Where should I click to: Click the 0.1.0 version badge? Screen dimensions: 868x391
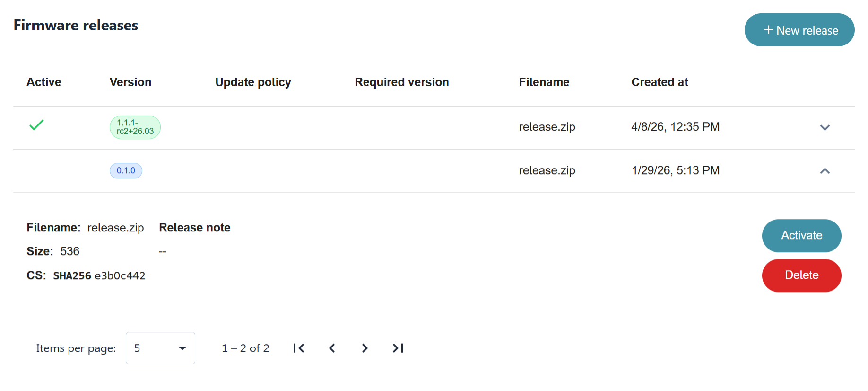126,170
